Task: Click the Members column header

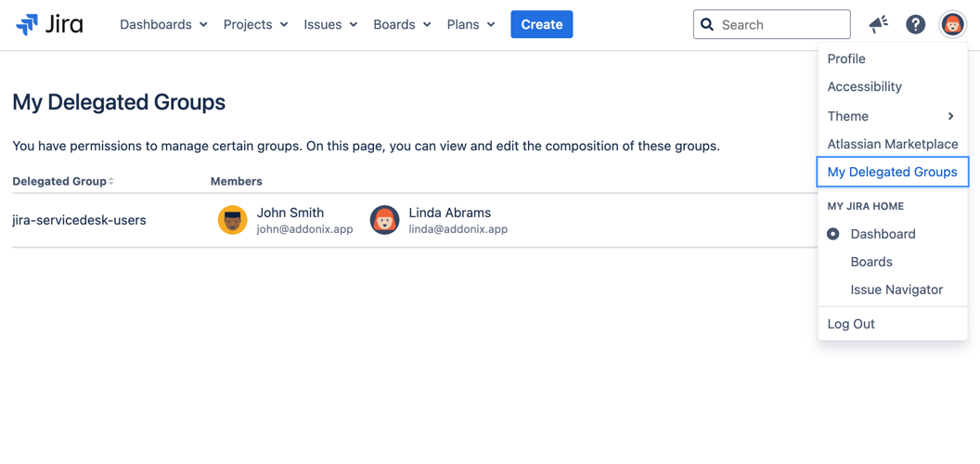Action: click(237, 181)
